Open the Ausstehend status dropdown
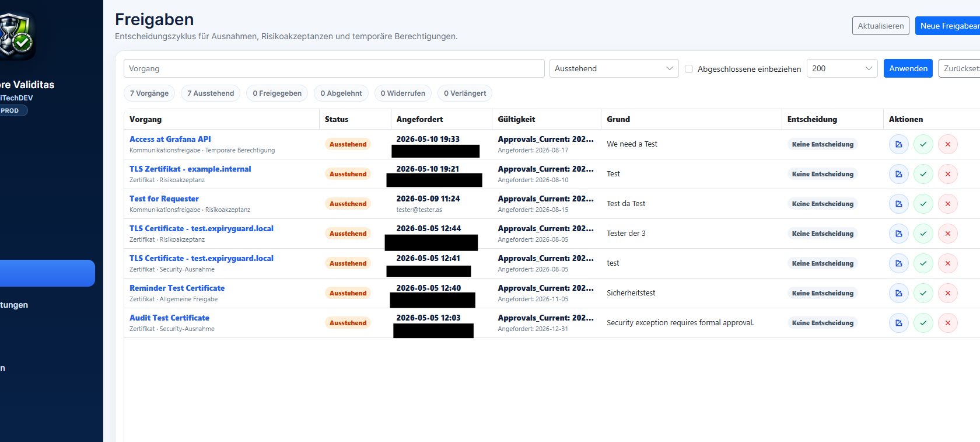This screenshot has height=442, width=980. (614, 68)
